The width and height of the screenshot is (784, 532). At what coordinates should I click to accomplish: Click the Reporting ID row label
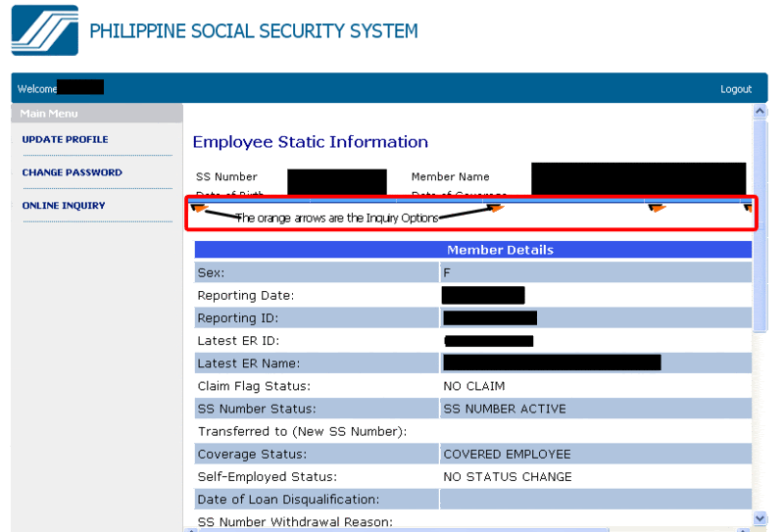click(x=237, y=318)
